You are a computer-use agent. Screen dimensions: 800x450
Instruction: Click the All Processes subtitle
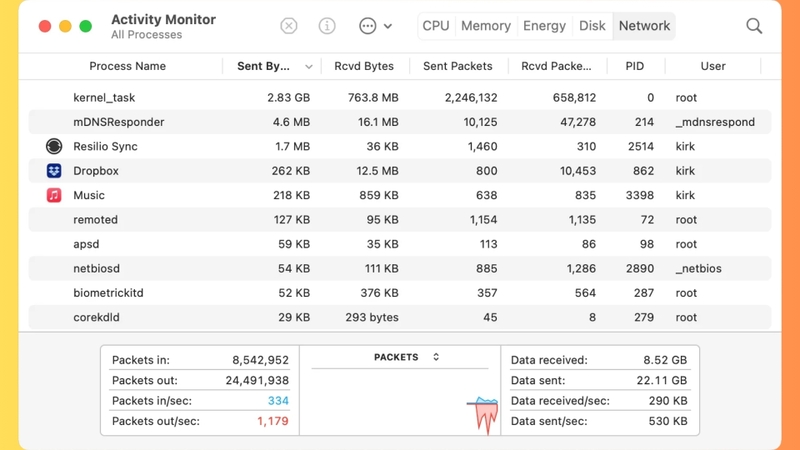(x=146, y=35)
